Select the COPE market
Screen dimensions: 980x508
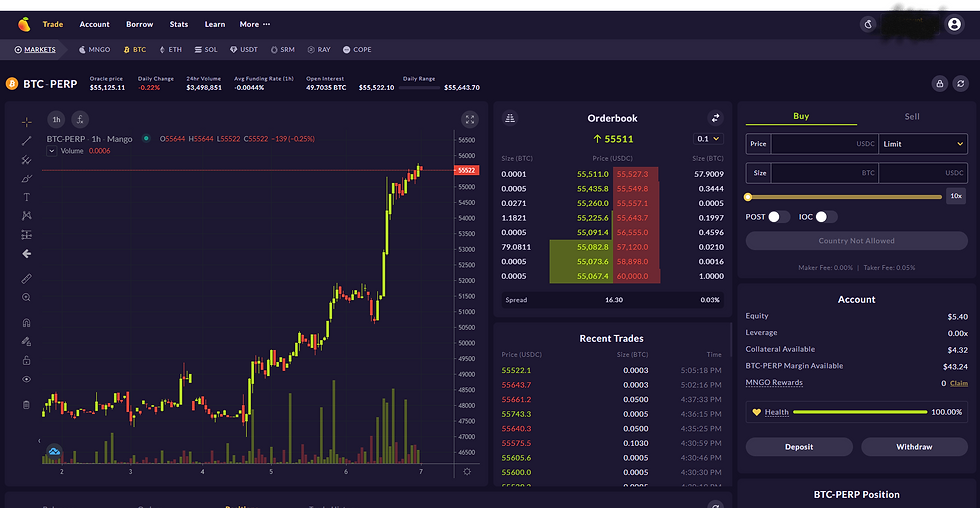click(x=357, y=49)
